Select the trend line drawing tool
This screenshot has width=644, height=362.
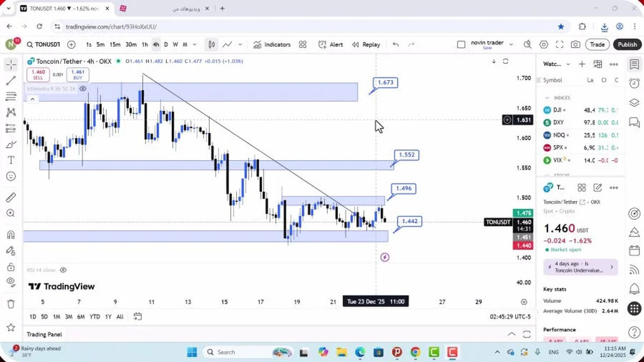[x=11, y=81]
